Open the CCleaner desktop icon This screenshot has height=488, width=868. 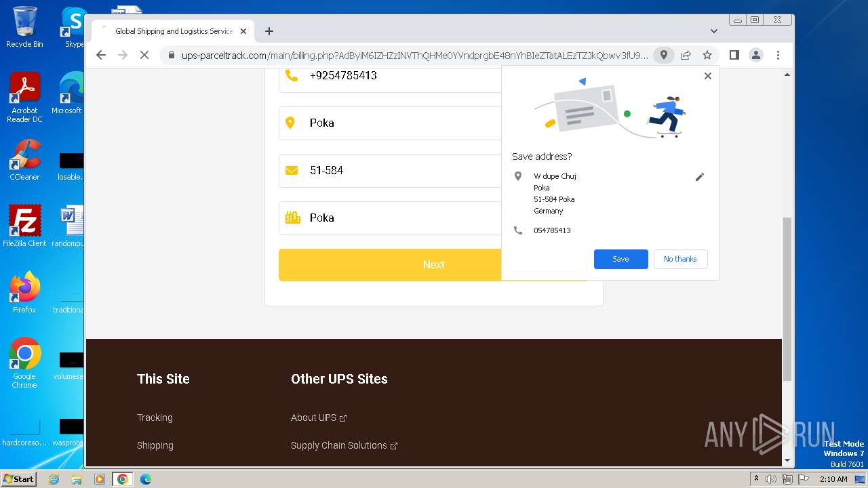pos(24,161)
